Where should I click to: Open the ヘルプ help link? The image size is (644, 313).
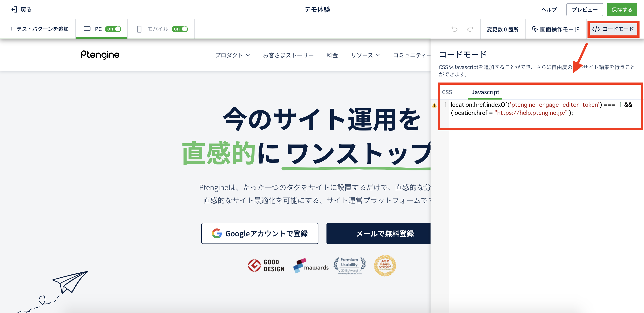point(549,10)
